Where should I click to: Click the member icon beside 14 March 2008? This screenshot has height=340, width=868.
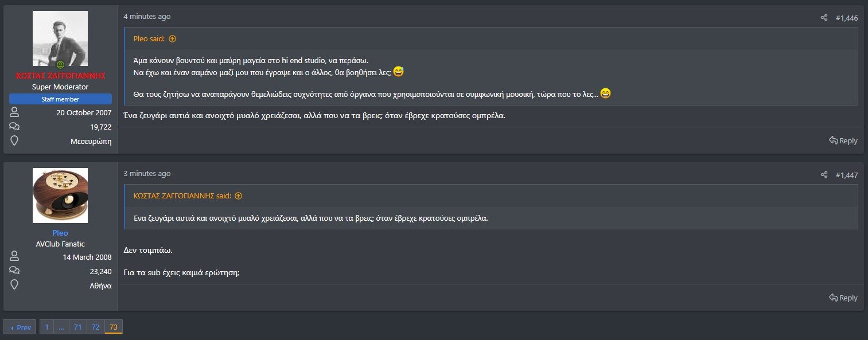[14, 257]
